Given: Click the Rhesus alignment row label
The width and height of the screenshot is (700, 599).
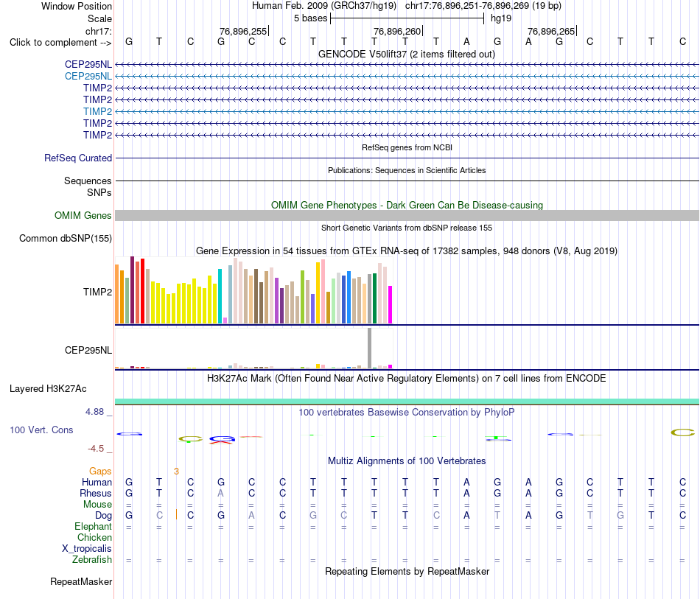Looking at the screenshot, I should (x=96, y=493).
